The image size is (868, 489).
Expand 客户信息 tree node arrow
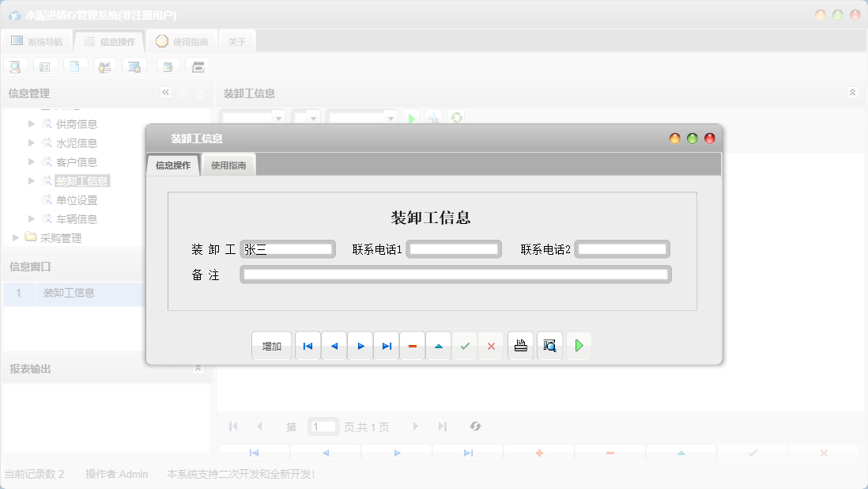pos(32,161)
